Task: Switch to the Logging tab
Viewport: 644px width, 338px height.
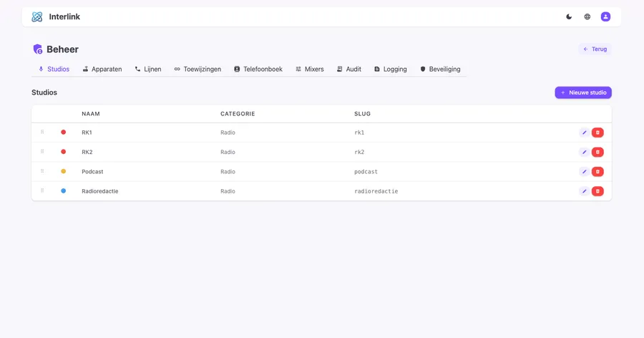Action: [391, 69]
